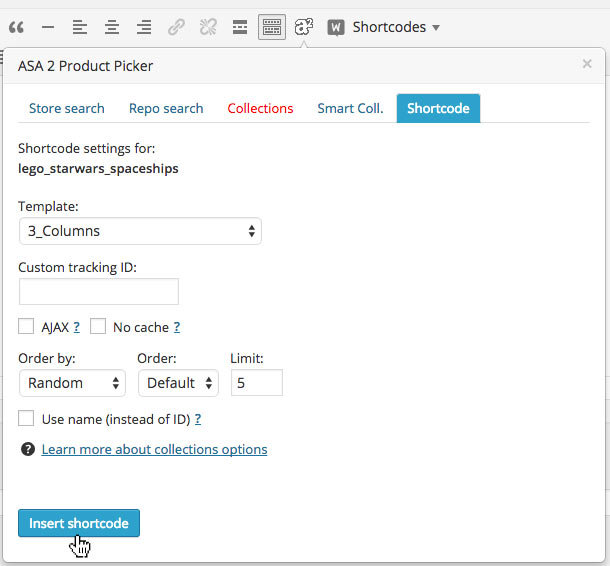Open the Use name help question mark
This screenshot has height=566, width=610.
(198, 419)
